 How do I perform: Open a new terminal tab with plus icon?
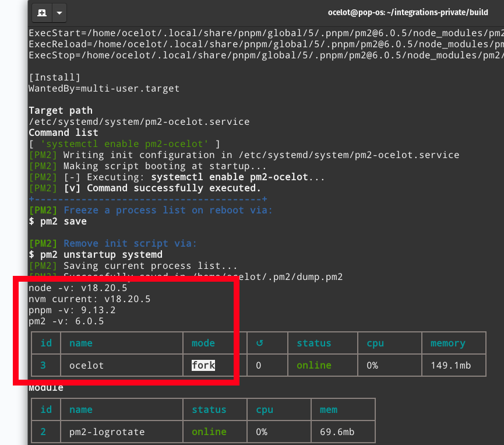pos(42,13)
